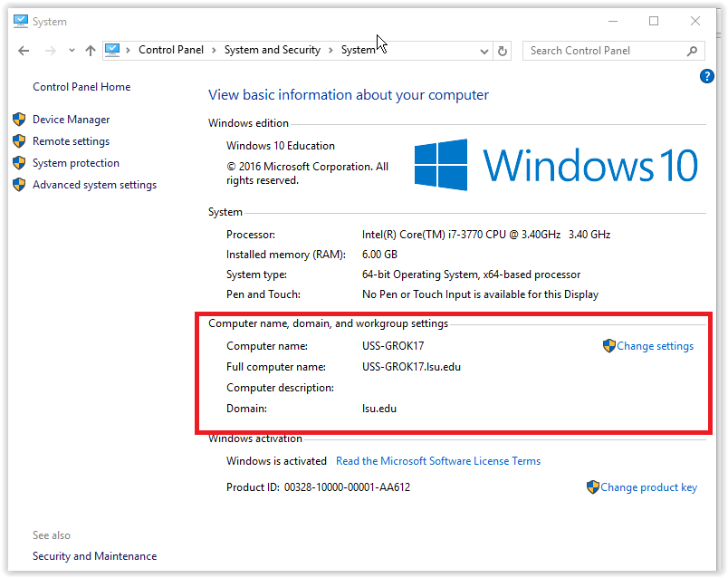
Task: Click the search magnifier icon
Action: [x=692, y=51]
